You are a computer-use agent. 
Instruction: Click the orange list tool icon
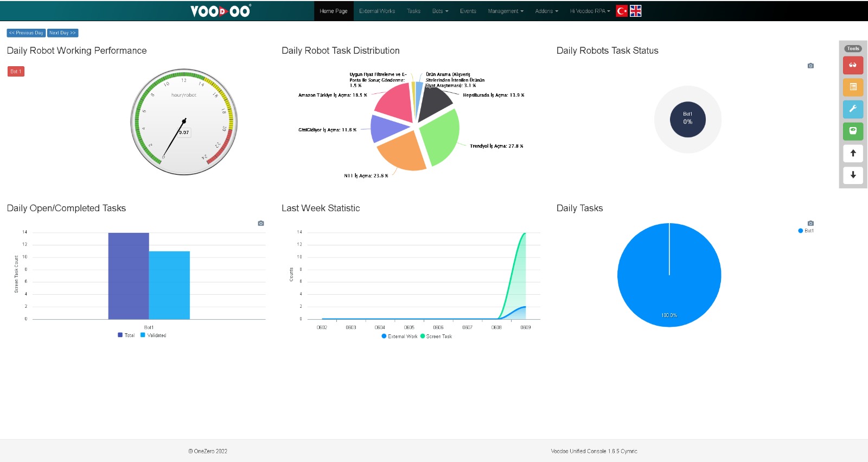[853, 87]
